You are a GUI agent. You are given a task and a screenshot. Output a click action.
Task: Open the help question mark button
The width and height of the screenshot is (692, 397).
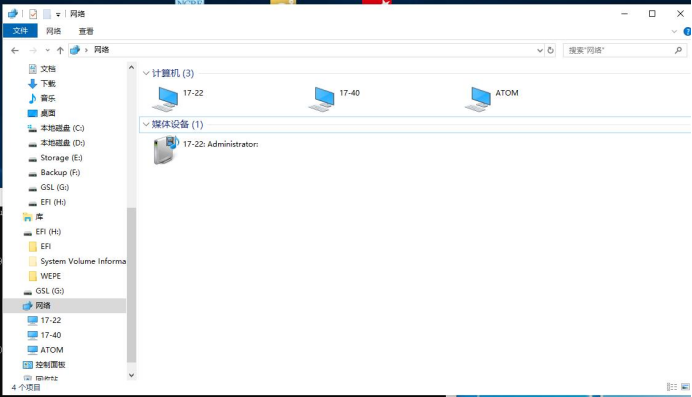[x=687, y=31]
